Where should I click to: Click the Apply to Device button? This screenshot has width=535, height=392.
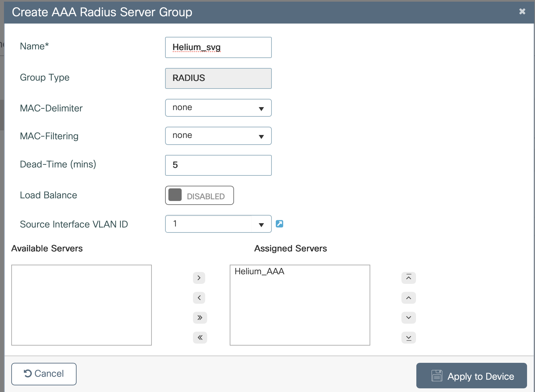(x=471, y=376)
